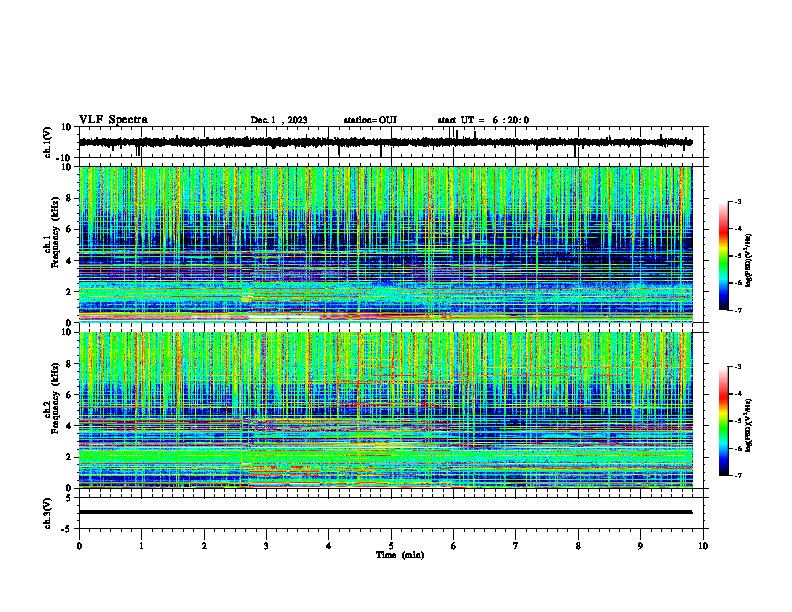792x612 pixels.
Task: Click the "Time (min)" x-axis label
Action: coord(400,555)
